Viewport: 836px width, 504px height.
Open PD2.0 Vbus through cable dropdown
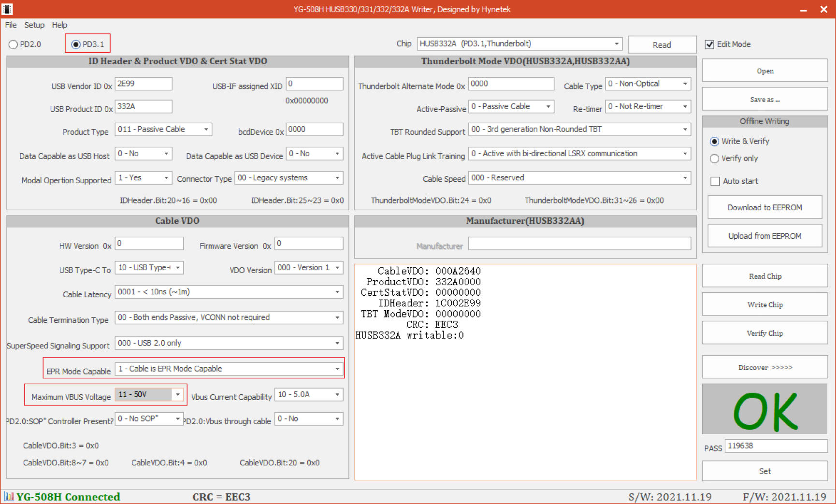[337, 419]
